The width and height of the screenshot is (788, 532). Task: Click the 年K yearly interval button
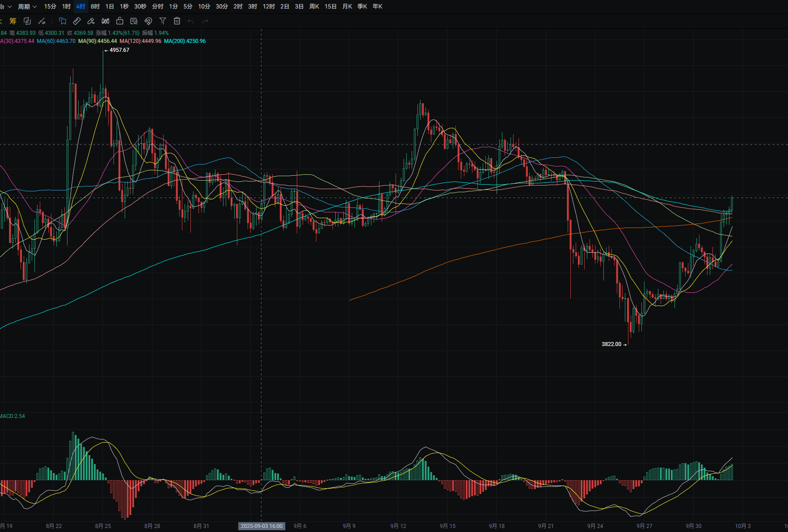tap(377, 7)
